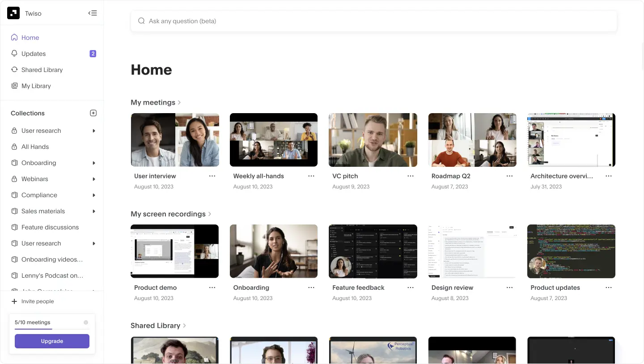Open the User interview thumbnail

pos(175,140)
